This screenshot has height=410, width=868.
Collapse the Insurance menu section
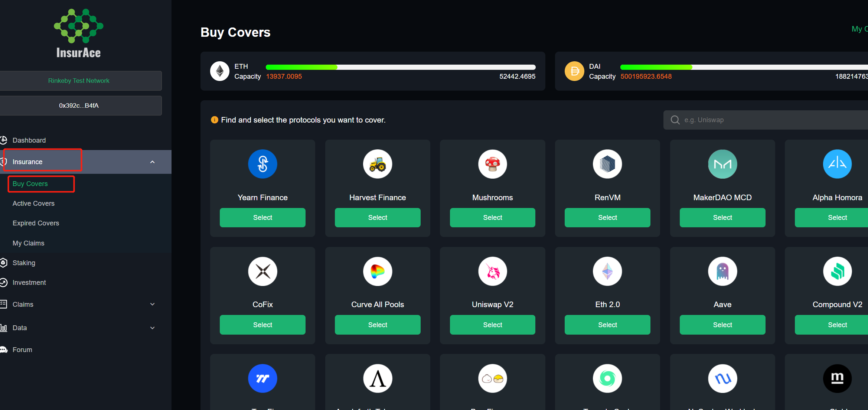152,162
